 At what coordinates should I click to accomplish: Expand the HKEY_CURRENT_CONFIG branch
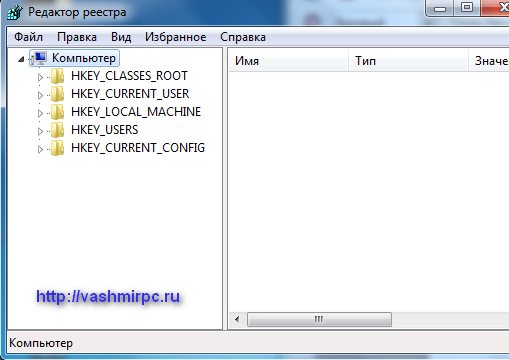pos(40,149)
